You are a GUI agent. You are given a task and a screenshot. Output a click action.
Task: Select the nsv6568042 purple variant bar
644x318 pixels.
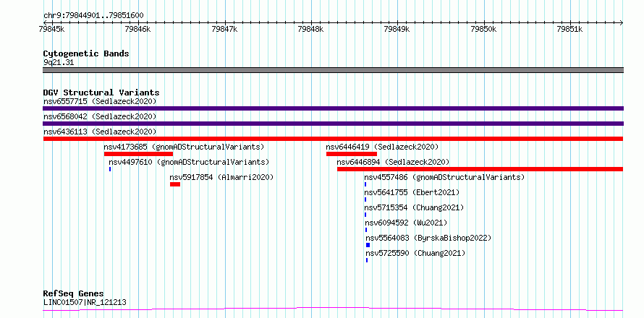(x=333, y=124)
